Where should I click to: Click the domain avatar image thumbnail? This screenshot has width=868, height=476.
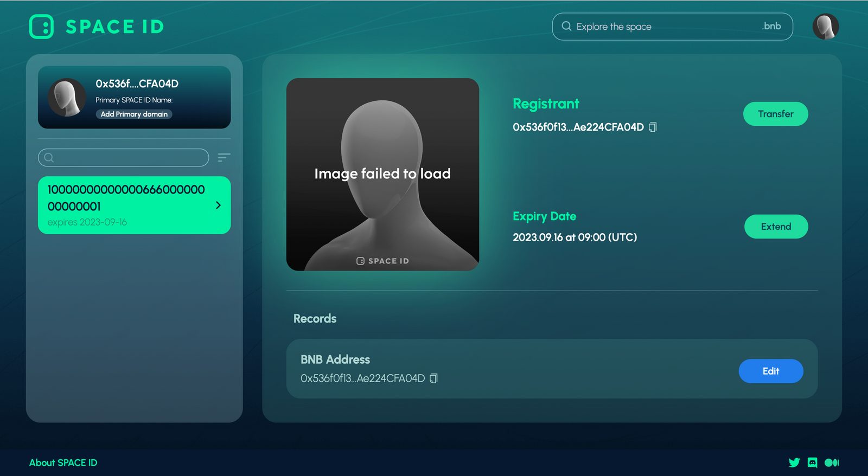(382, 174)
